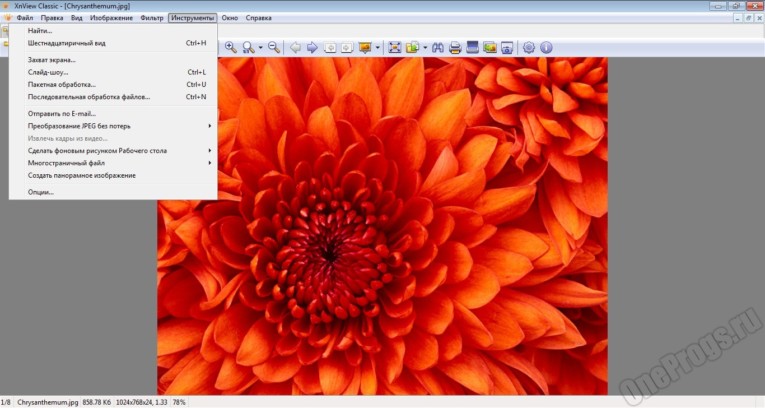This screenshot has width=765, height=408.
Task: Click the Chrysanthemum flower image
Action: (382, 225)
